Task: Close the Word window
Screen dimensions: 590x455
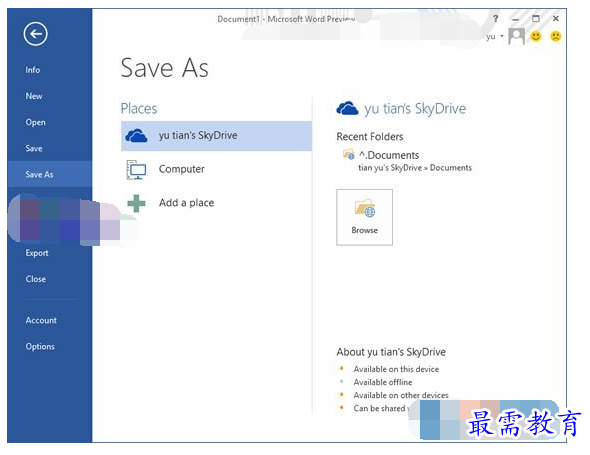Action: (x=556, y=18)
